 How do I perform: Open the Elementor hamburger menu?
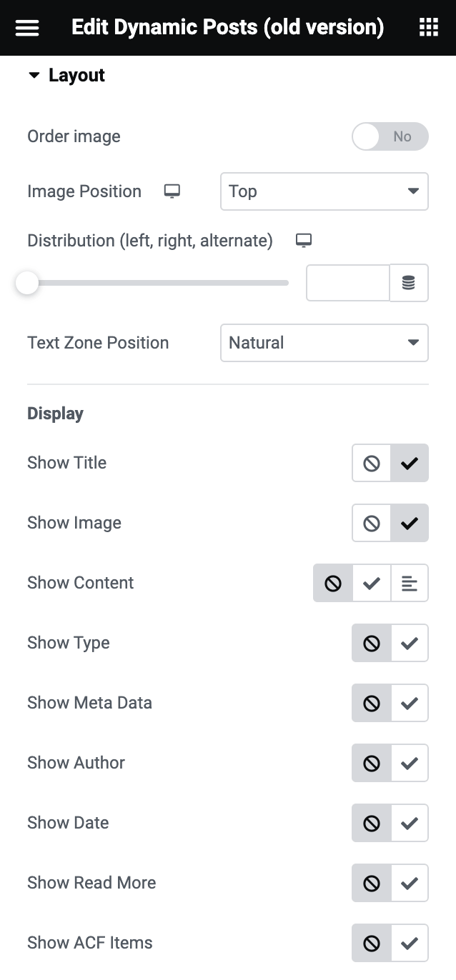(26, 27)
